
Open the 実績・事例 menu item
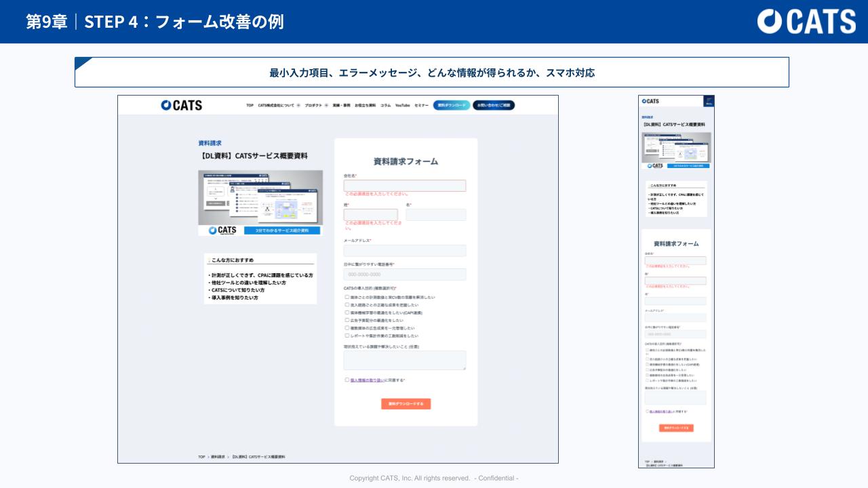(x=341, y=106)
